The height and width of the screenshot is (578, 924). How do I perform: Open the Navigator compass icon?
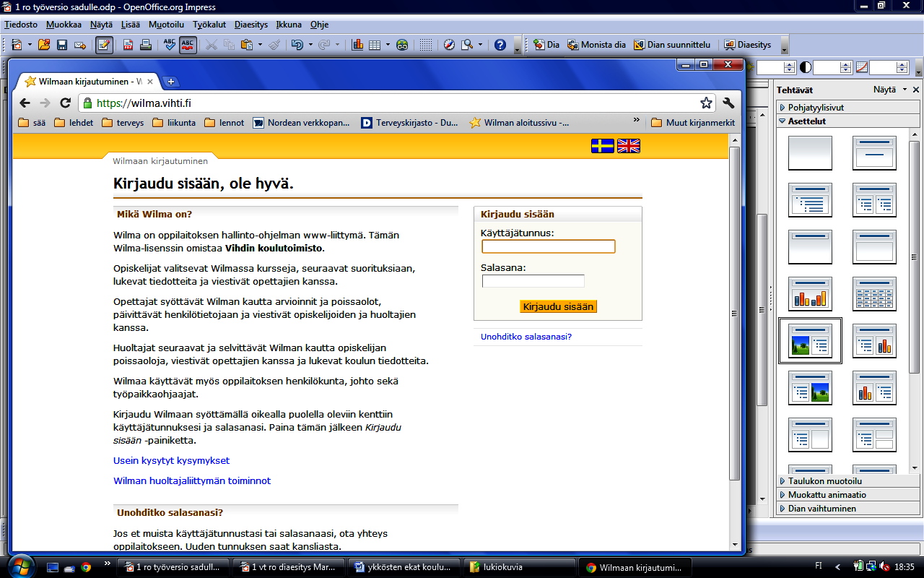(449, 45)
